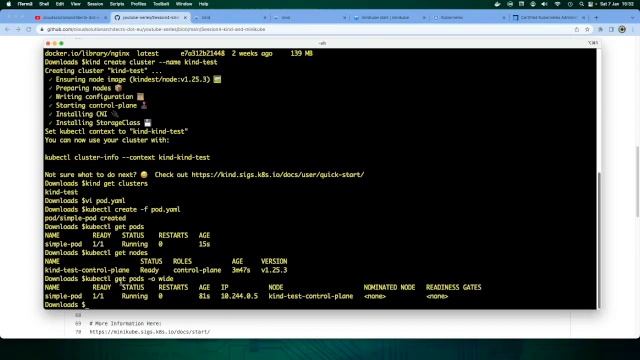Open the iTerm2 application menu

[25, 4]
